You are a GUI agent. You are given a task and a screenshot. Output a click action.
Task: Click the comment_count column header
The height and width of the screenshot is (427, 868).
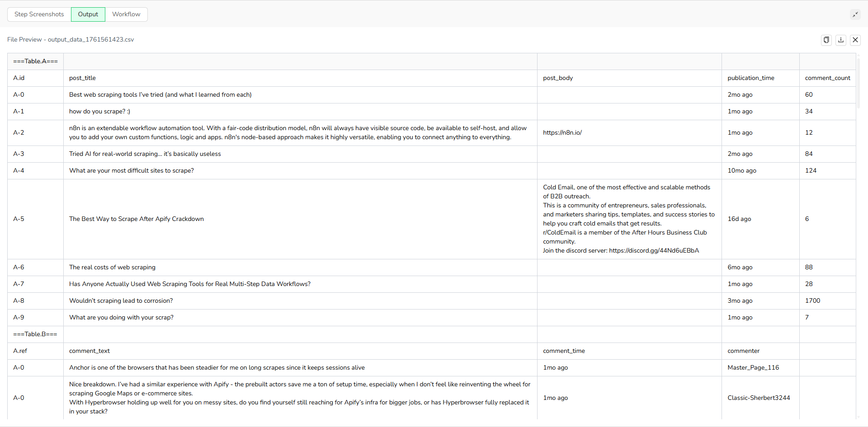point(828,78)
